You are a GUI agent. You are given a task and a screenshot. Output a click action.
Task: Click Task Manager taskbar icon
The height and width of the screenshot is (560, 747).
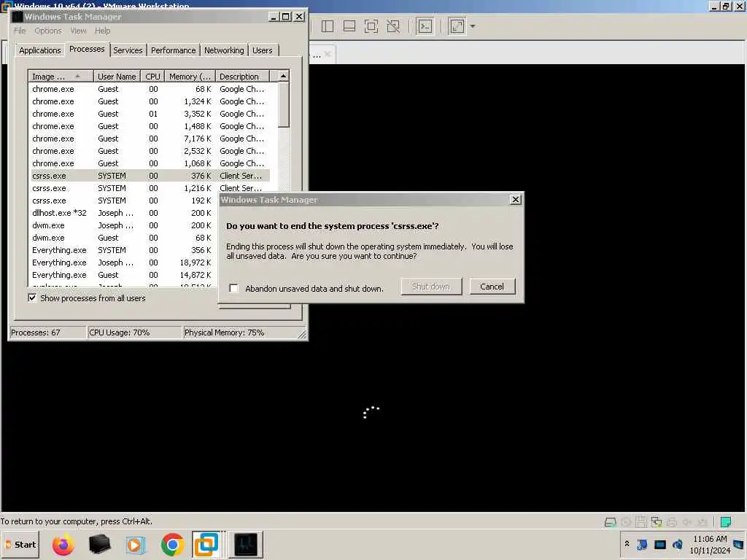[x=246, y=544]
